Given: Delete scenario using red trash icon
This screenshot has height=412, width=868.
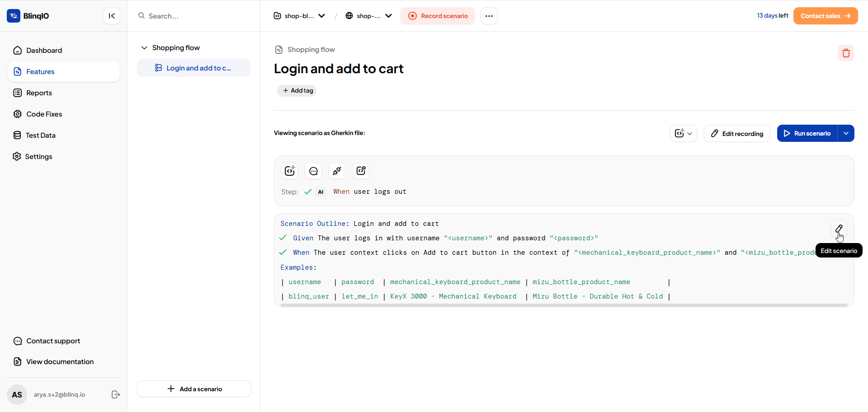Looking at the screenshot, I should tap(846, 53).
